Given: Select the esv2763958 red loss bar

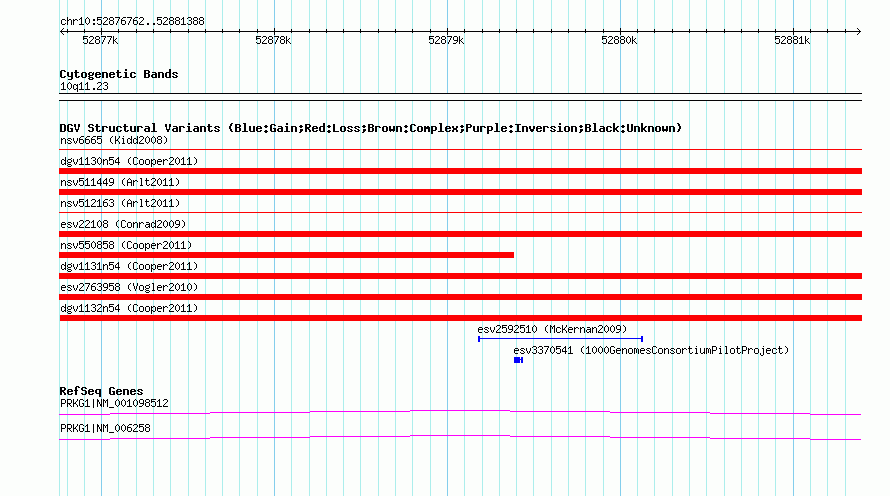Looking at the screenshot, I should (x=460, y=297).
